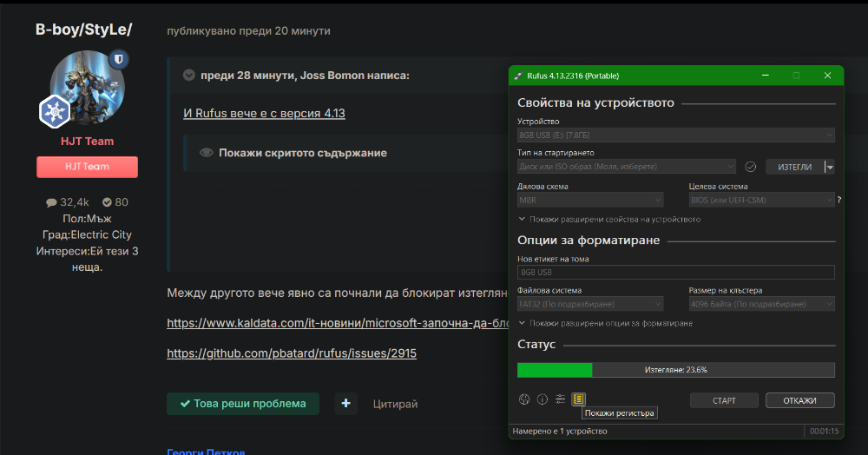Viewport: 868px width, 455px height.
Task: Open the kaldata.com news link
Action: (338, 323)
